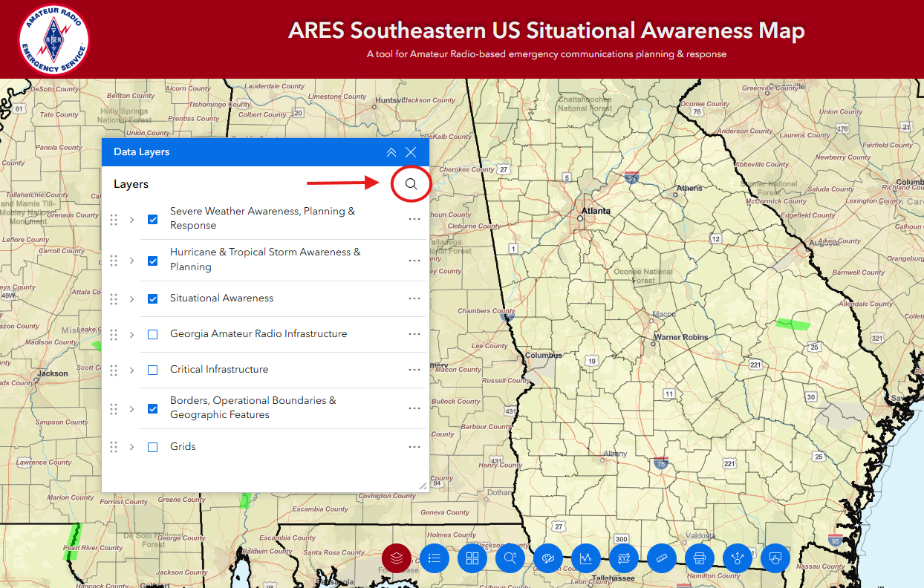924x588 pixels.
Task: Expand the Severe Weather Awareness layer group
Action: pos(131,219)
